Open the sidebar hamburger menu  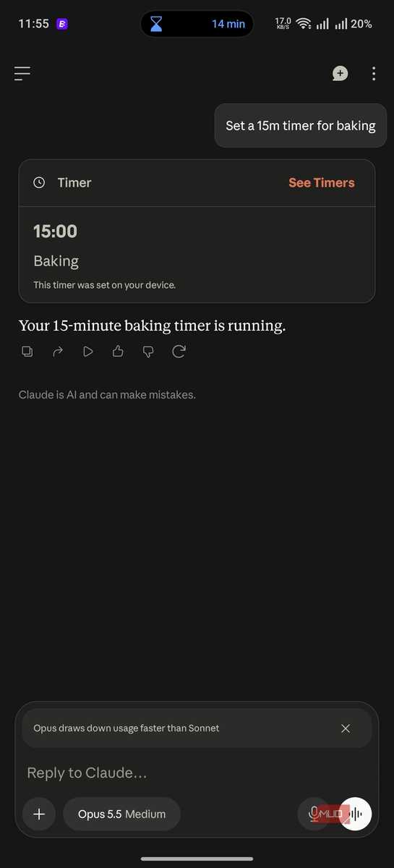tap(22, 73)
